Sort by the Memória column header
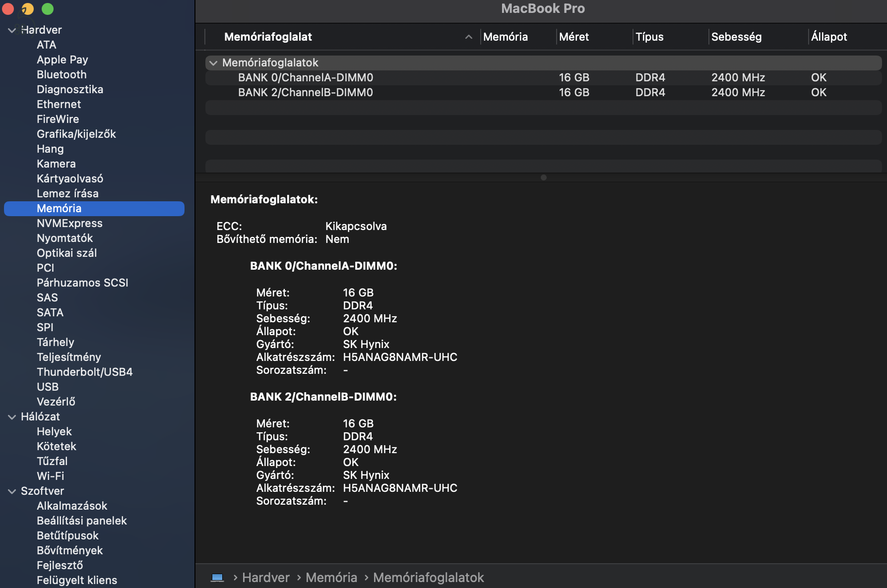 coord(506,37)
